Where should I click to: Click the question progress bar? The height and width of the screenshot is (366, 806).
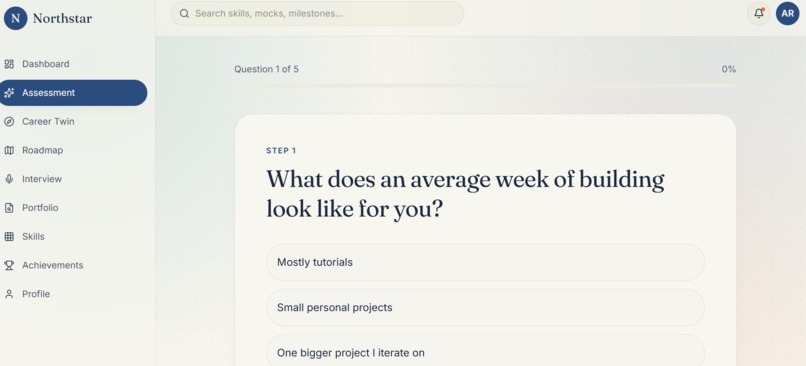485,86
